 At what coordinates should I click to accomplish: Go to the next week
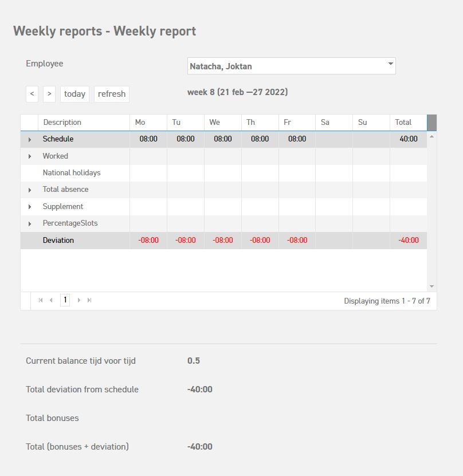(49, 94)
